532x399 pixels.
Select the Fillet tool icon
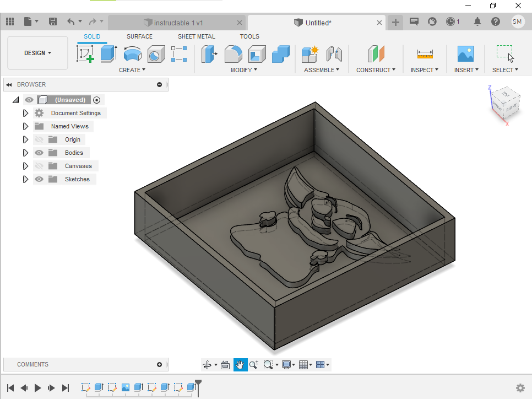(x=233, y=54)
